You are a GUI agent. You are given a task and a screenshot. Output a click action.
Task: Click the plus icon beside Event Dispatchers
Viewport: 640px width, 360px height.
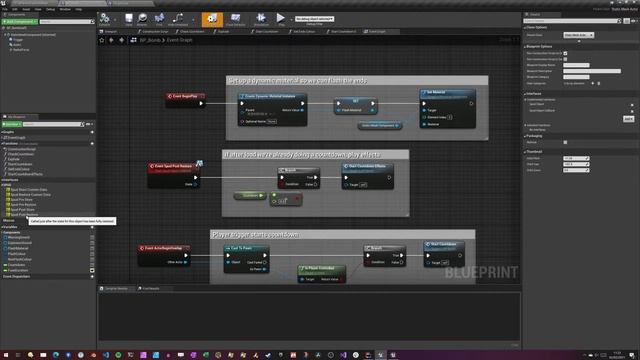click(92, 277)
